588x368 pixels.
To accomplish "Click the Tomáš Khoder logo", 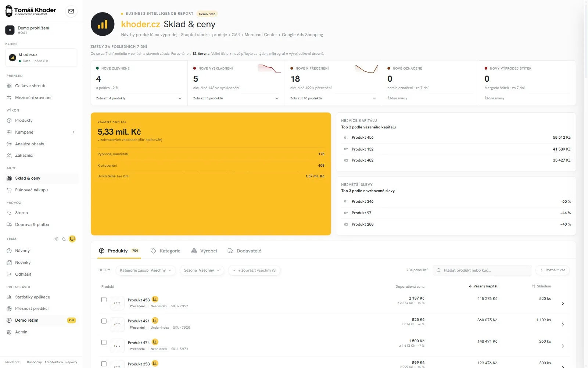I will (x=31, y=11).
